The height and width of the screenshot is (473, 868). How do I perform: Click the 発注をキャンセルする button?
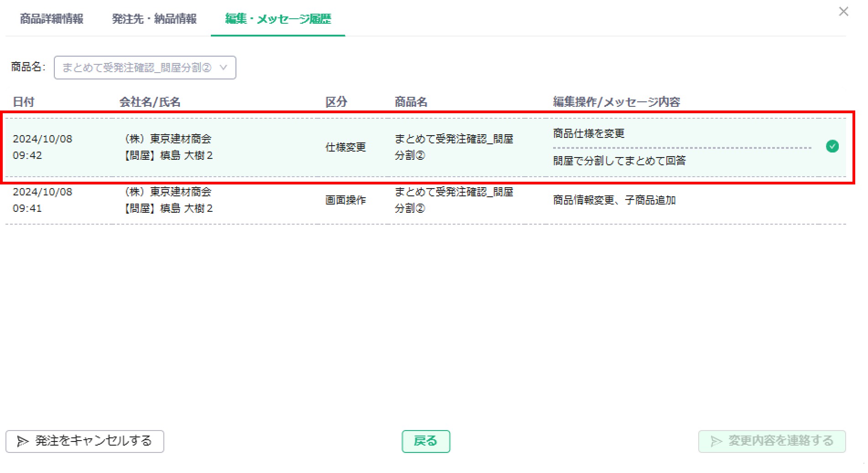(x=85, y=441)
